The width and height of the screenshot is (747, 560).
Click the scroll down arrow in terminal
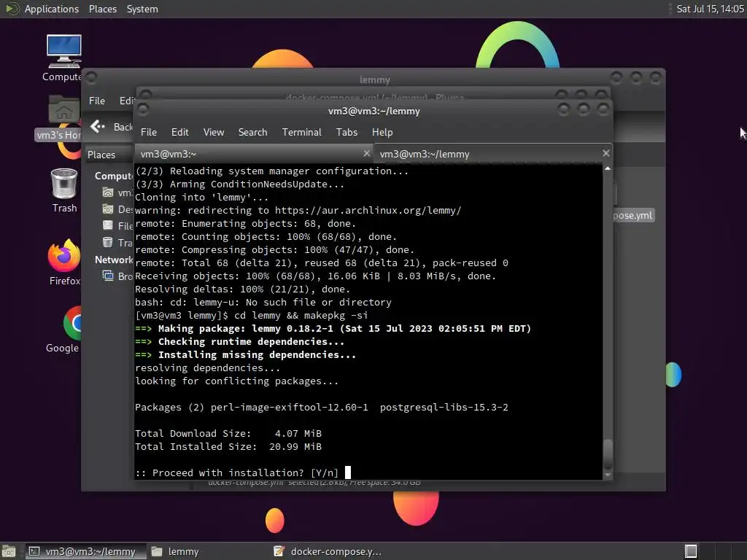pyautogui.click(x=608, y=475)
